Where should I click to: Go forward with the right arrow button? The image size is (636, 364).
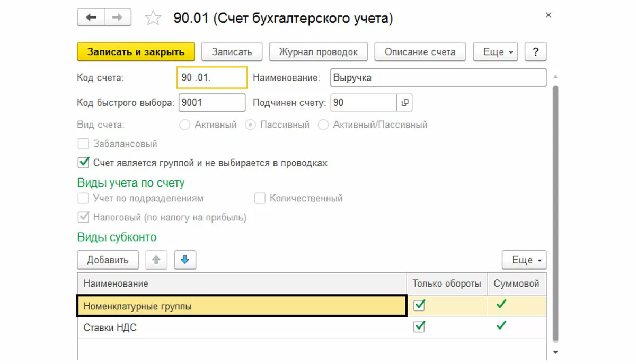(117, 17)
